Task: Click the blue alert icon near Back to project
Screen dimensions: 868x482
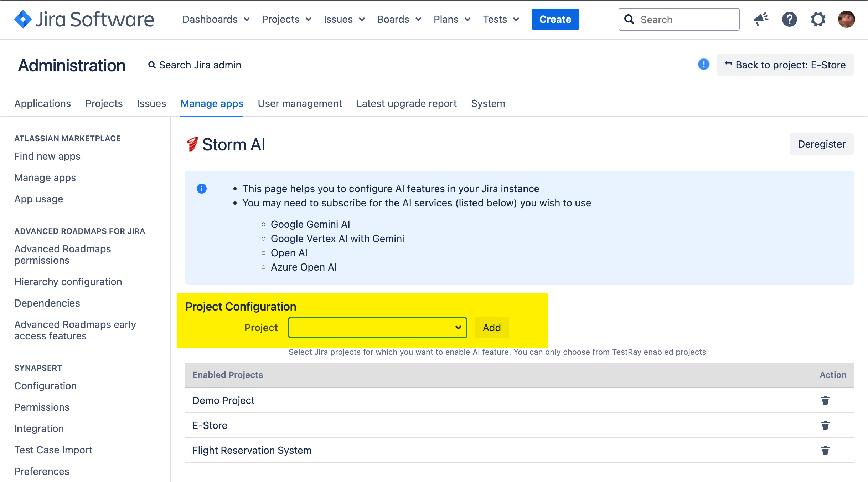Action: click(x=703, y=65)
